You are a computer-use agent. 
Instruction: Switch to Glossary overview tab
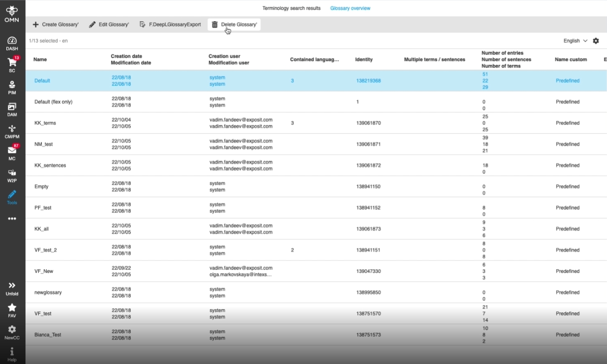350,8
